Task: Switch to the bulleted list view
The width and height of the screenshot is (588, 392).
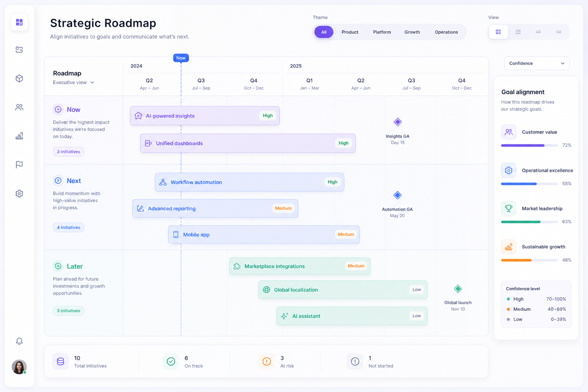Action: (x=518, y=32)
